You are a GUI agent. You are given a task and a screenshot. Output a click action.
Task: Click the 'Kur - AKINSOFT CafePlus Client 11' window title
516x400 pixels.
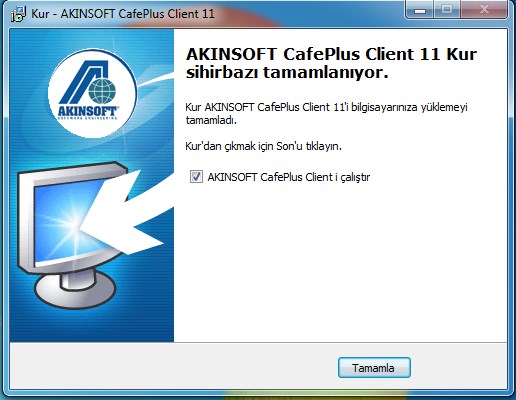123,14
